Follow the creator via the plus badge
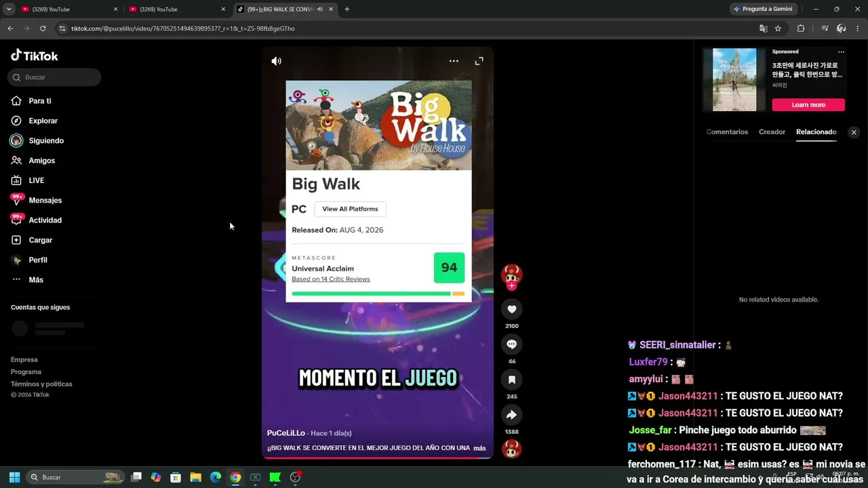Image resolution: width=868 pixels, height=488 pixels. (511, 286)
